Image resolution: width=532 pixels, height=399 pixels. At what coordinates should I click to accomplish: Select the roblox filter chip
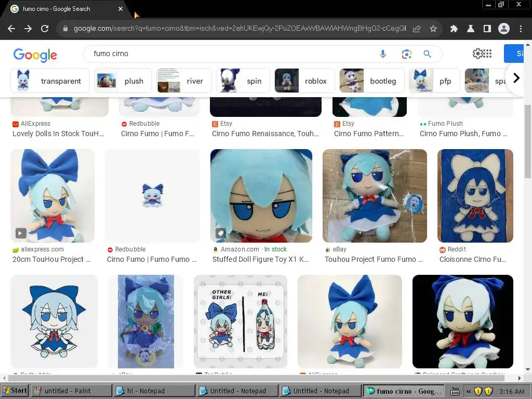click(x=304, y=81)
